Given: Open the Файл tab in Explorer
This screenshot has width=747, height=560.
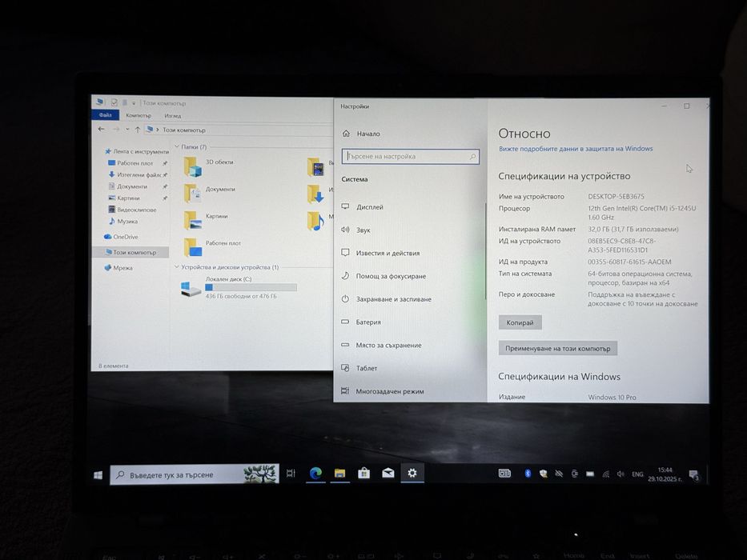Looking at the screenshot, I should coord(106,114).
